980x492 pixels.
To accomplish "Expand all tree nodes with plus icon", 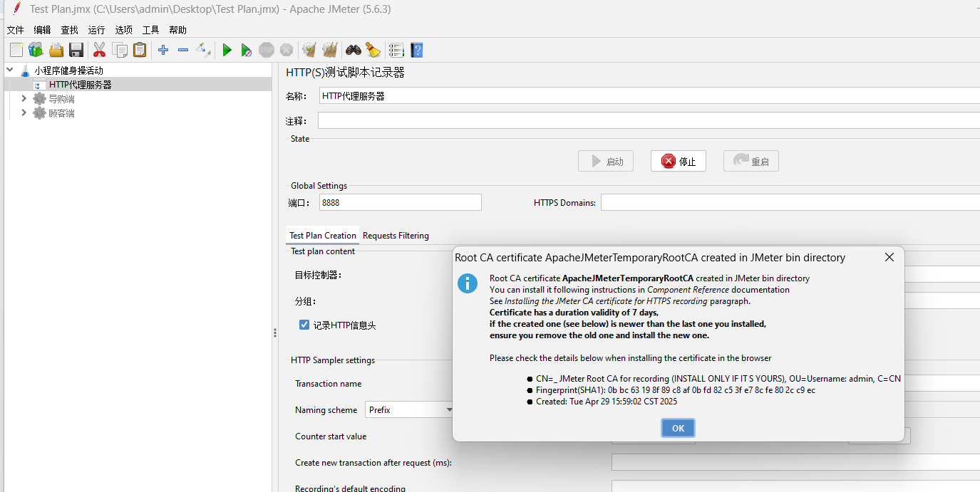I will tap(163, 50).
